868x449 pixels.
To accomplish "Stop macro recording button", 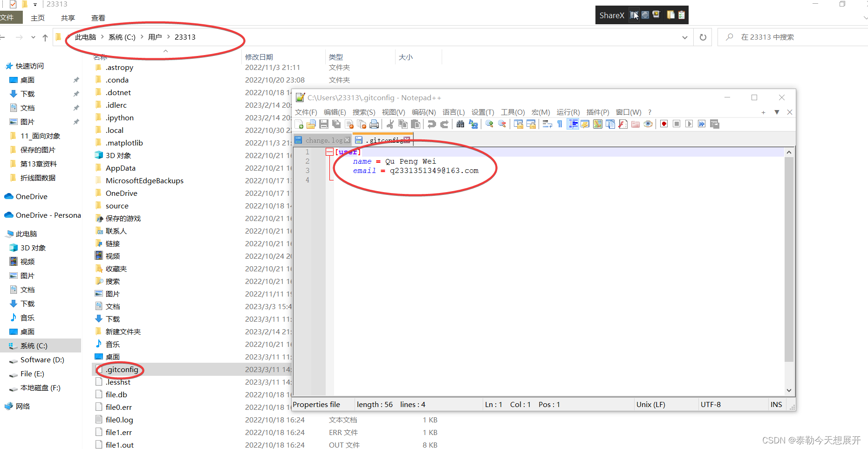I will pos(677,124).
